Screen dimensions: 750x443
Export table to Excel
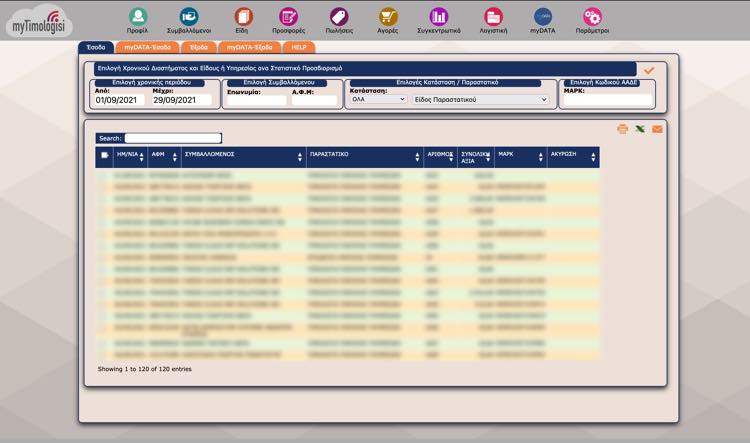[x=640, y=129]
